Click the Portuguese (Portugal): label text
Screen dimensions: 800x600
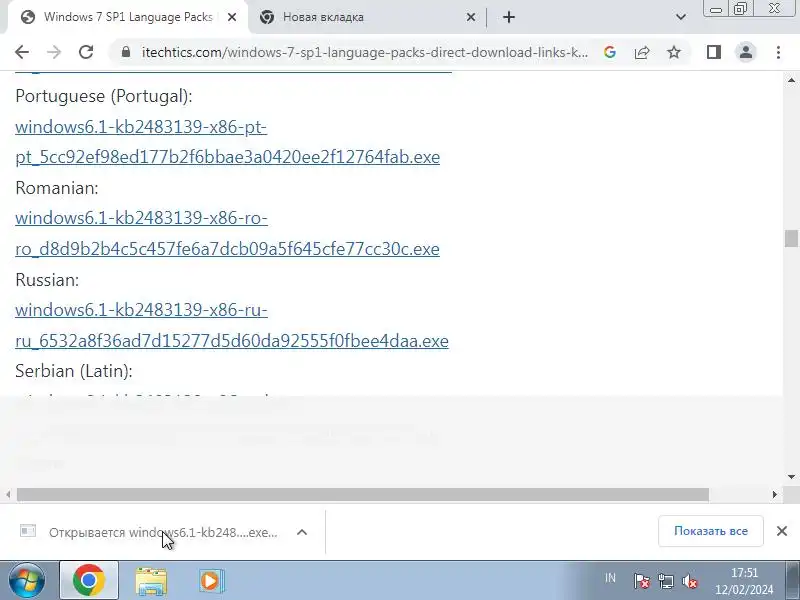click(104, 96)
